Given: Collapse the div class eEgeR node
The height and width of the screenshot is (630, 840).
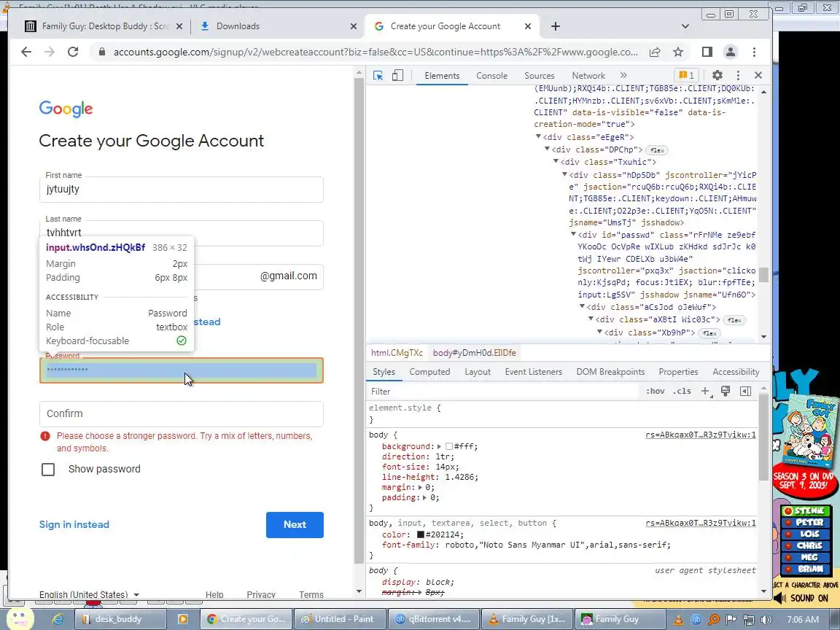Looking at the screenshot, I should click(538, 137).
